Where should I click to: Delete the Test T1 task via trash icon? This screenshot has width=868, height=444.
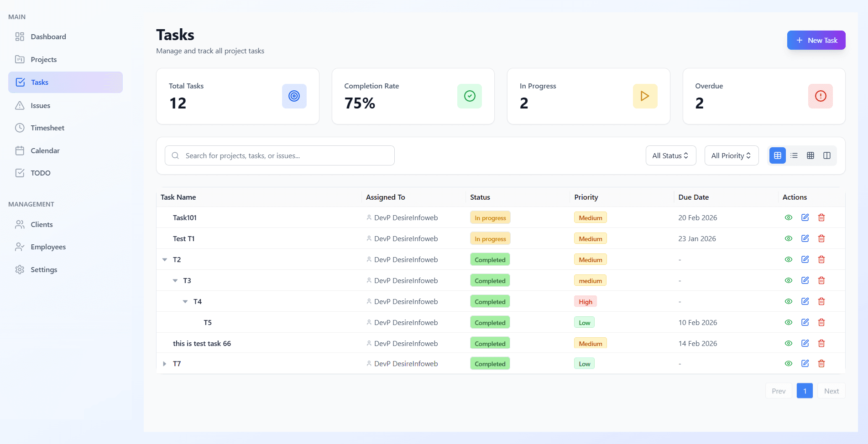click(821, 238)
